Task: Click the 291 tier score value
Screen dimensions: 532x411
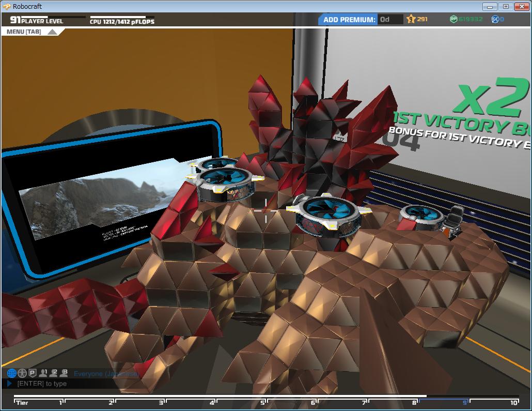Action: [422, 19]
